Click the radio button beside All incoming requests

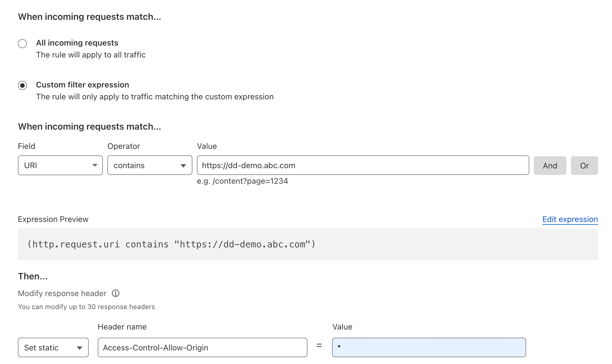[22, 43]
